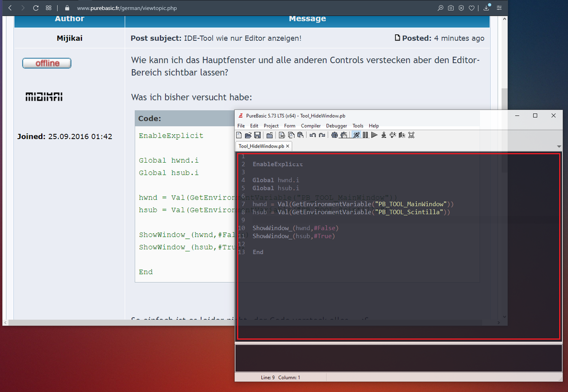This screenshot has width=568, height=392.
Task: Toggle the Use Debugger bug icon
Action: pos(356,135)
